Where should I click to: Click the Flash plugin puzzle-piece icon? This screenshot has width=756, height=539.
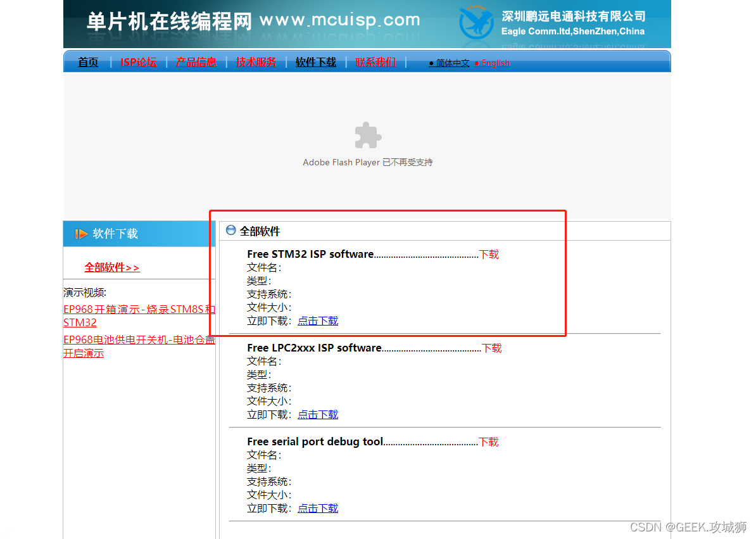pos(368,136)
